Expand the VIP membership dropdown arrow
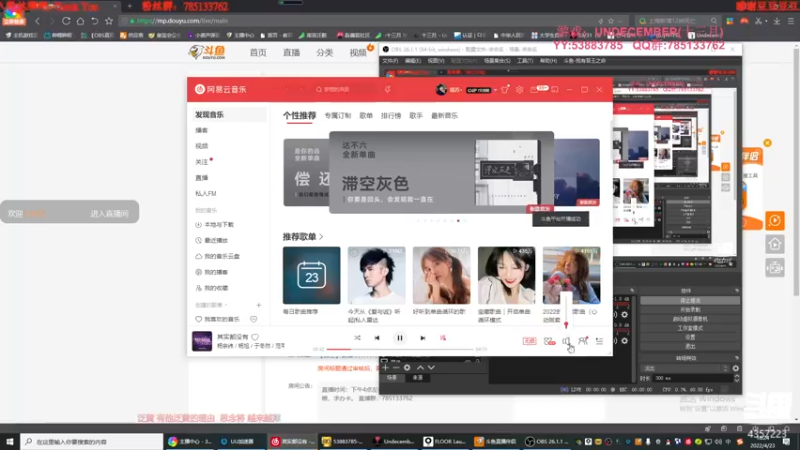The height and width of the screenshot is (450, 800). tap(495, 90)
